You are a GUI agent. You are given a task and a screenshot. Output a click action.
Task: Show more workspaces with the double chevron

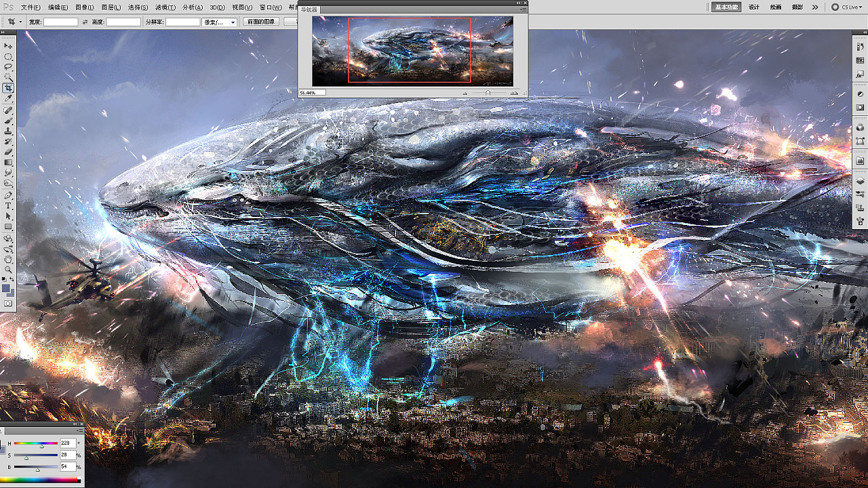[x=815, y=7]
